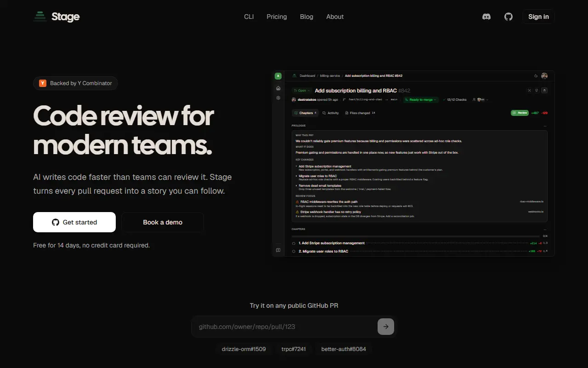Open the Prologue section ellipsis menu
Viewport: 588px width, 368px height.
545,126
